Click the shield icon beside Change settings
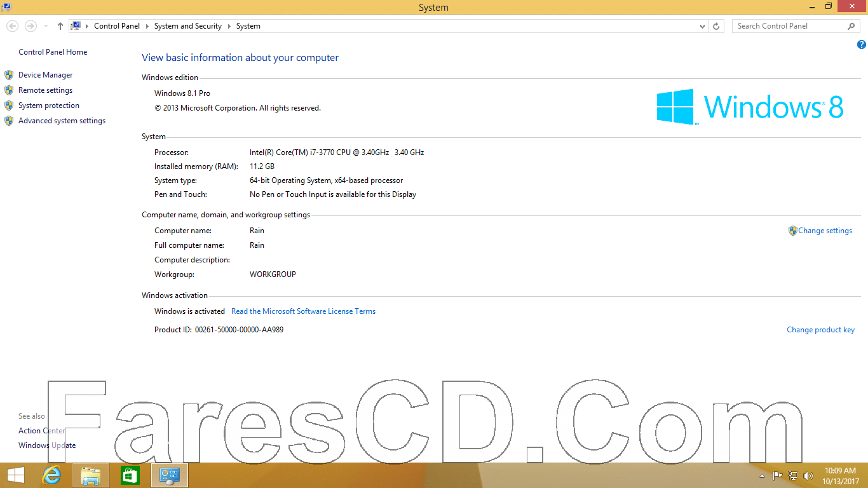 tap(792, 231)
